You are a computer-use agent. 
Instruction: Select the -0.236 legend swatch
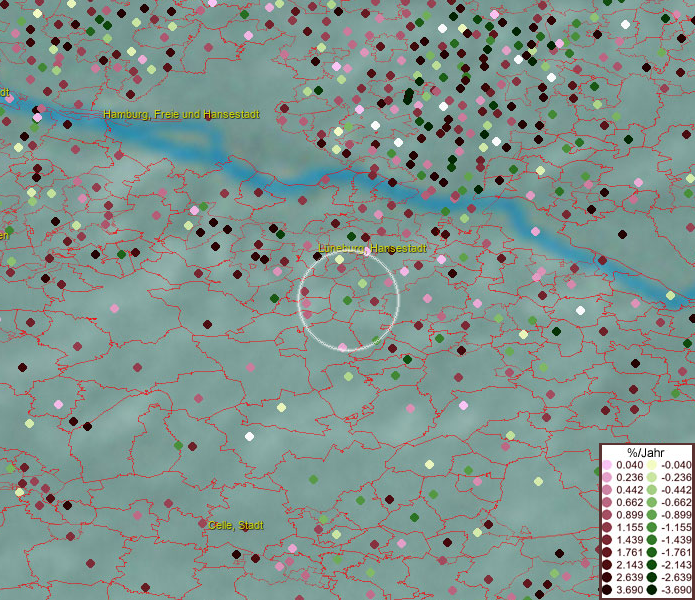pyautogui.click(x=652, y=477)
